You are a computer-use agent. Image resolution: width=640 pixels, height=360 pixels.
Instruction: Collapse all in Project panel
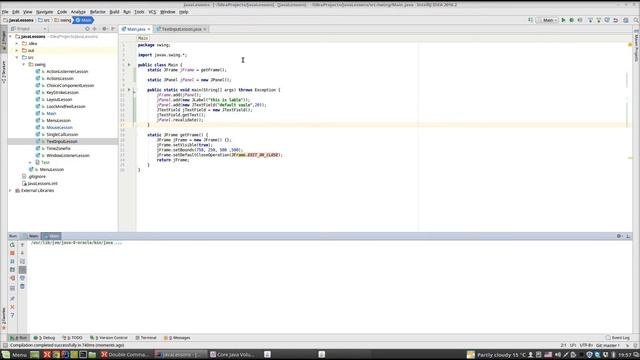click(95, 29)
